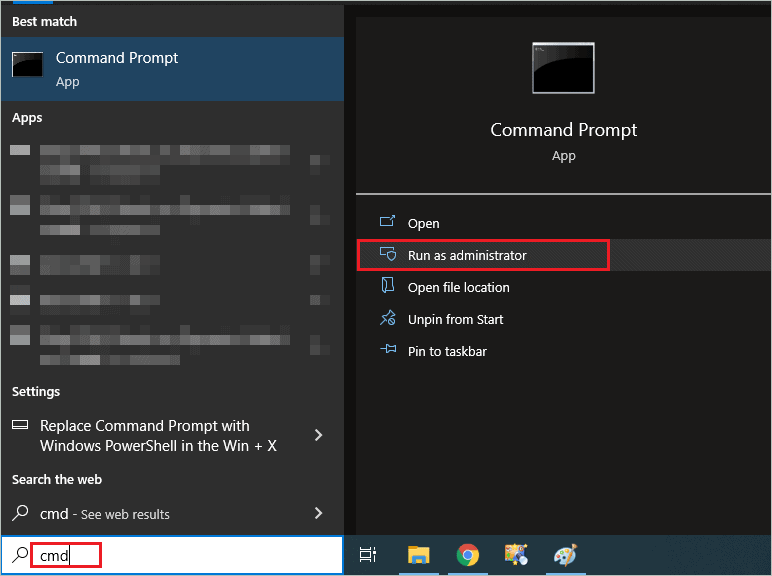Open Google Chrome from the taskbar
The image size is (772, 576).
click(x=467, y=555)
